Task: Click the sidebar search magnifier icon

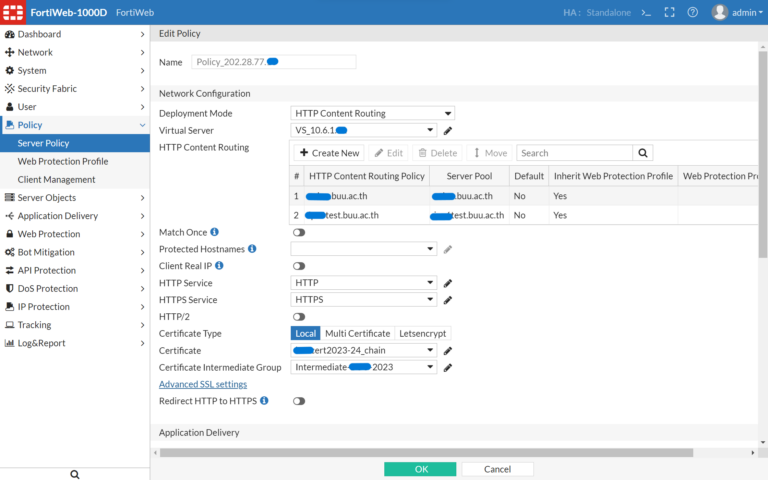Action: pyautogui.click(x=75, y=474)
